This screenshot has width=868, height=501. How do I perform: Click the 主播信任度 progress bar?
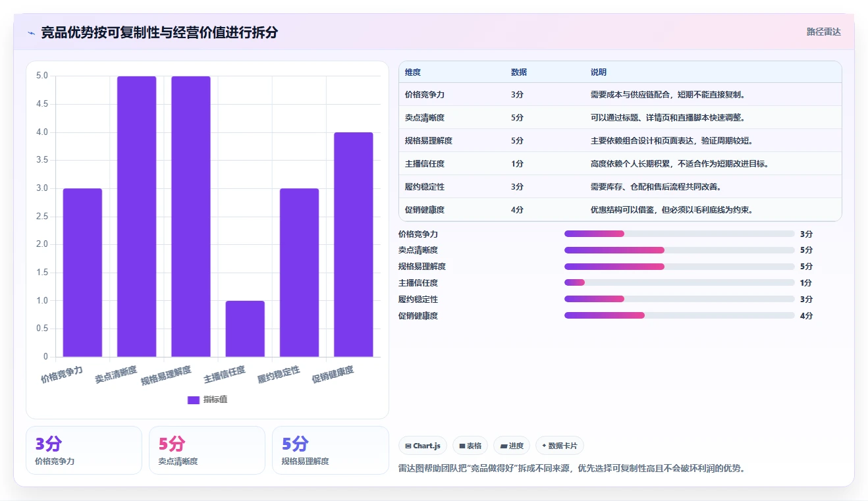click(x=680, y=283)
